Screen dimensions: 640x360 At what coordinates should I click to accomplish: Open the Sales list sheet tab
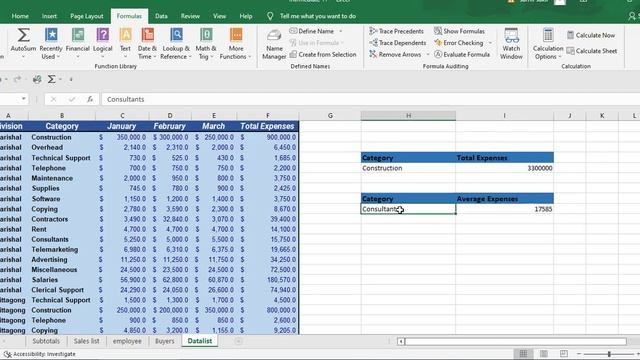click(86, 341)
